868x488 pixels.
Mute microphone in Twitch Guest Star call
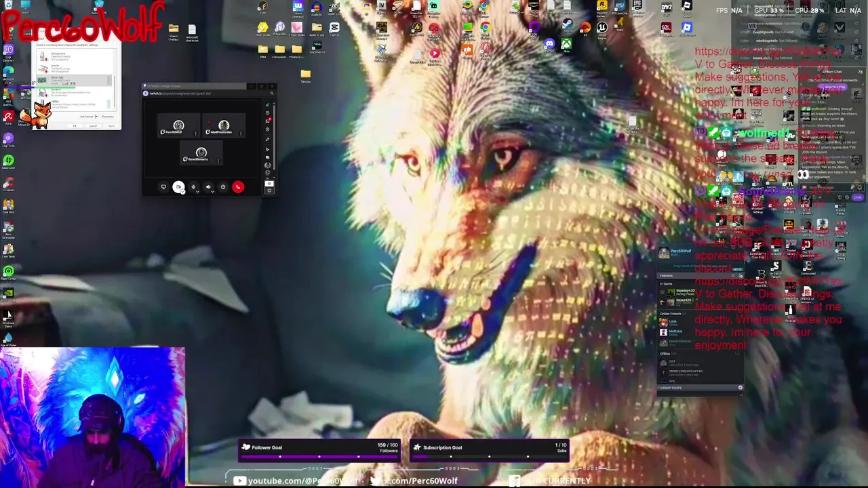click(193, 187)
